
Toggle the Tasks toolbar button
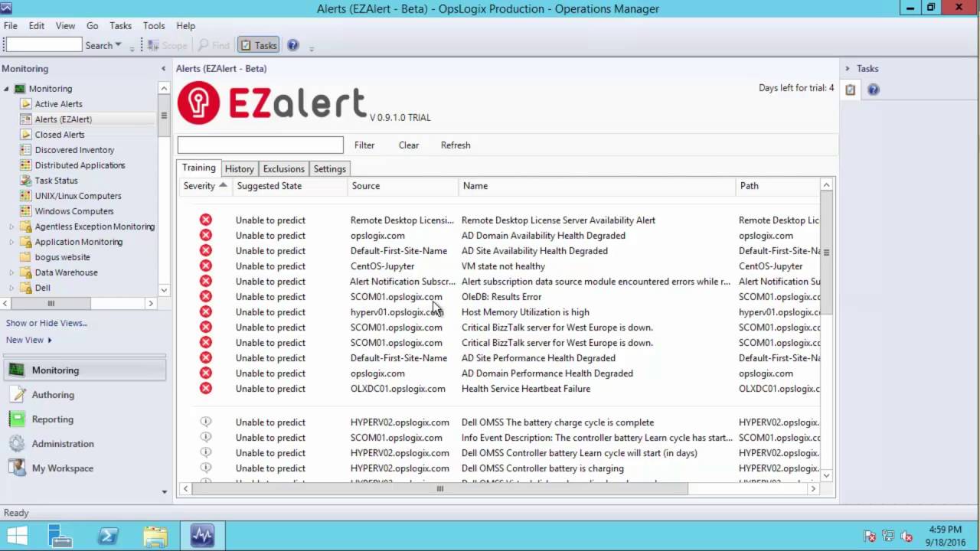coord(258,45)
